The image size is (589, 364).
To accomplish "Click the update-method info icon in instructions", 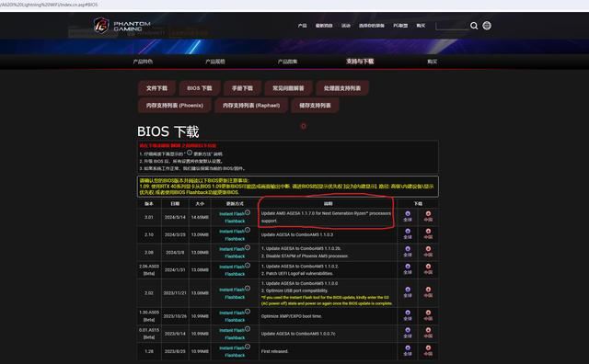I will (190, 153).
